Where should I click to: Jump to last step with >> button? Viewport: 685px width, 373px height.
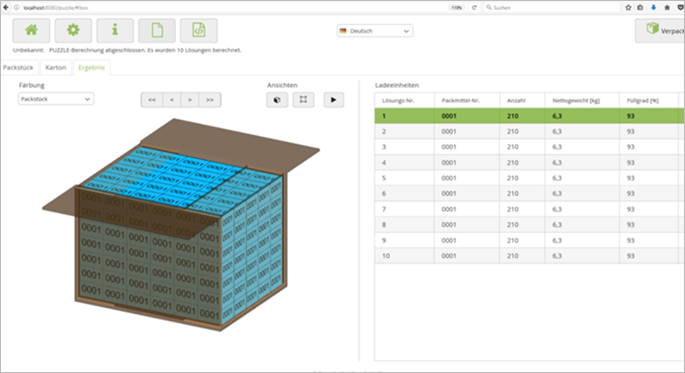pyautogui.click(x=210, y=100)
